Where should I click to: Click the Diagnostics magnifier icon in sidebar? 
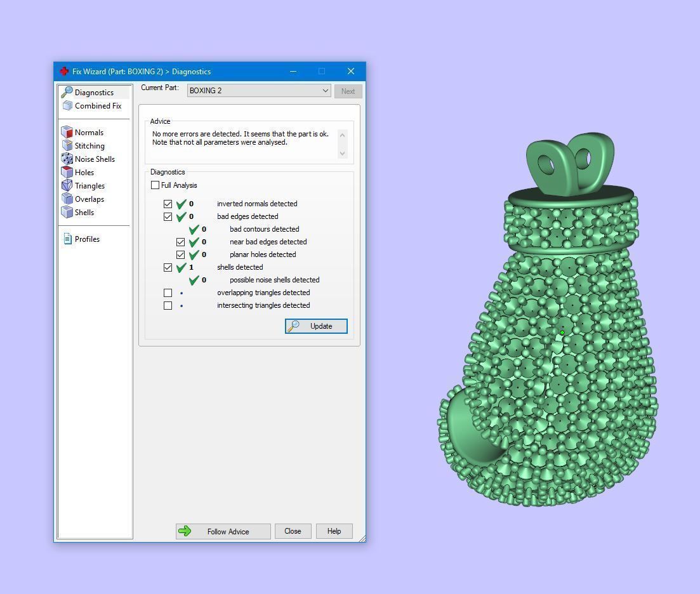[67, 92]
